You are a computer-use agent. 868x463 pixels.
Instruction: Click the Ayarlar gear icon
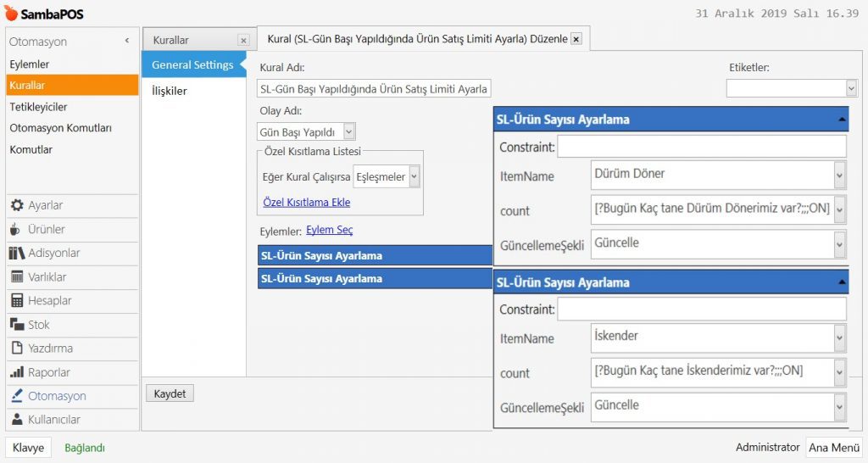point(18,206)
